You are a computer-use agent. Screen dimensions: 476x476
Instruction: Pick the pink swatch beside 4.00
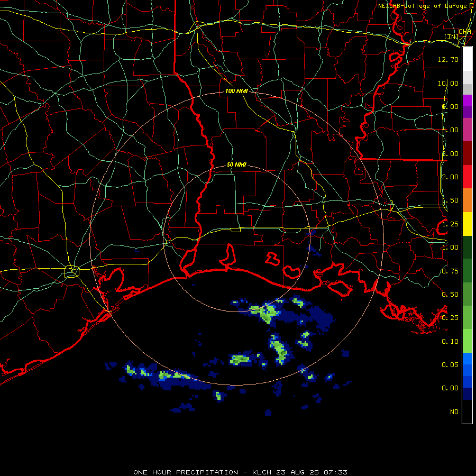tap(467, 130)
